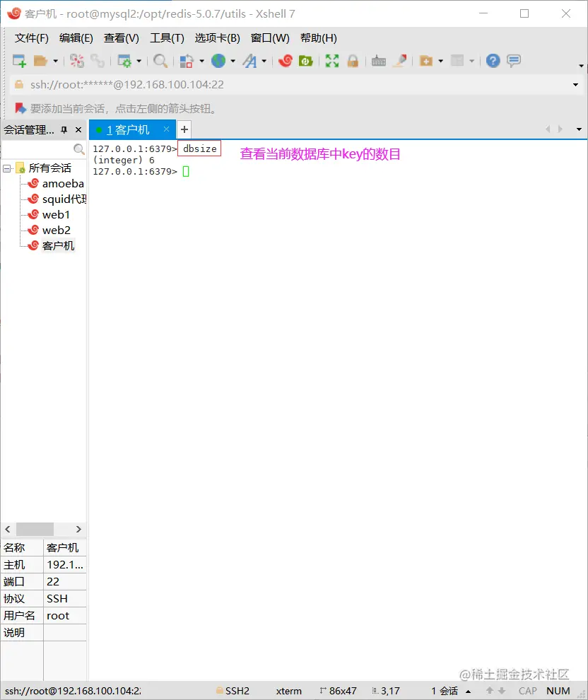Screen dimensions: 588x700
Task: Open the 窗口(W) menu
Action: click(x=270, y=38)
